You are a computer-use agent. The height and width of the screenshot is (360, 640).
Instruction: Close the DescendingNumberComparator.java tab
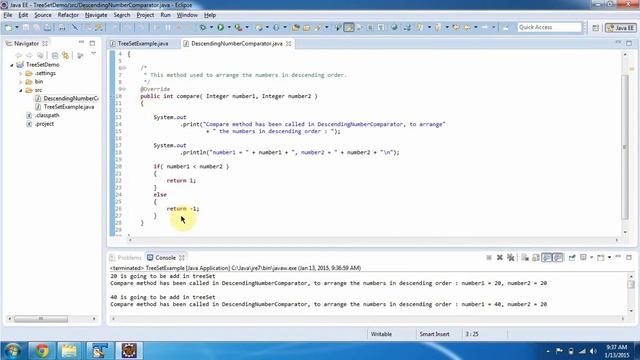289,43
